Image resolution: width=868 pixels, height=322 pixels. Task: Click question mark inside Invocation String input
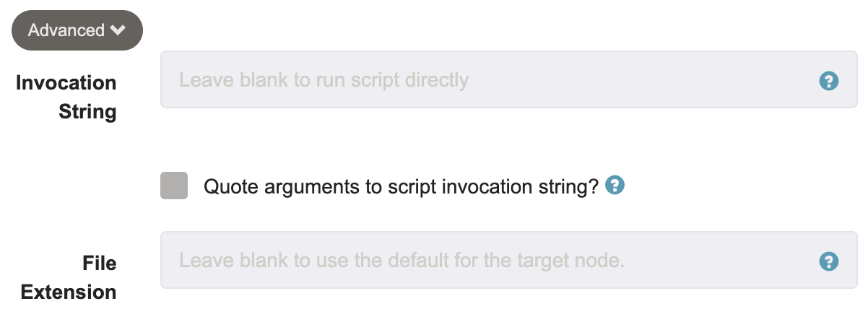pyautogui.click(x=829, y=81)
